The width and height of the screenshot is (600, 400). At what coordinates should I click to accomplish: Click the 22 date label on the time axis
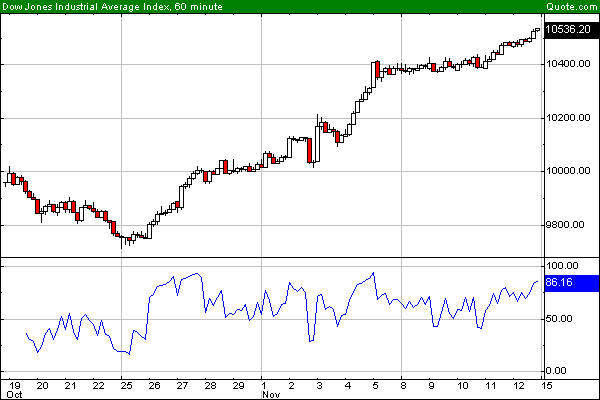98,385
